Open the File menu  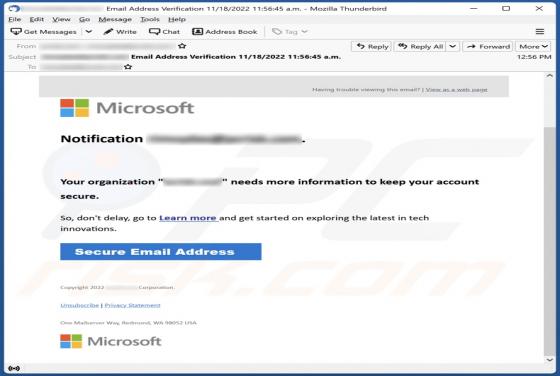15,19
